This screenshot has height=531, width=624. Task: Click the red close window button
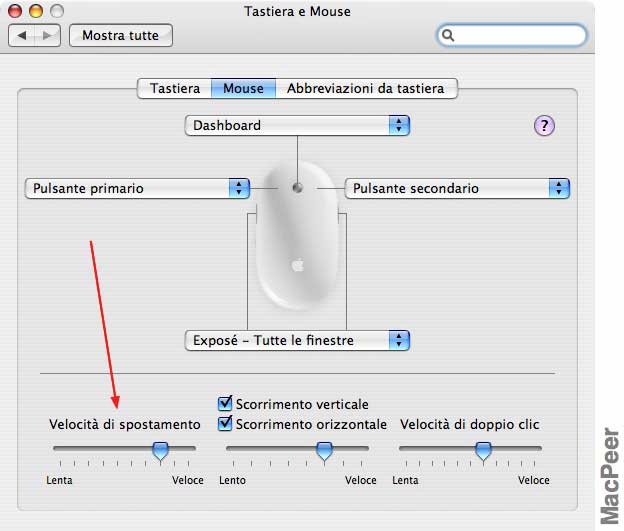point(15,11)
